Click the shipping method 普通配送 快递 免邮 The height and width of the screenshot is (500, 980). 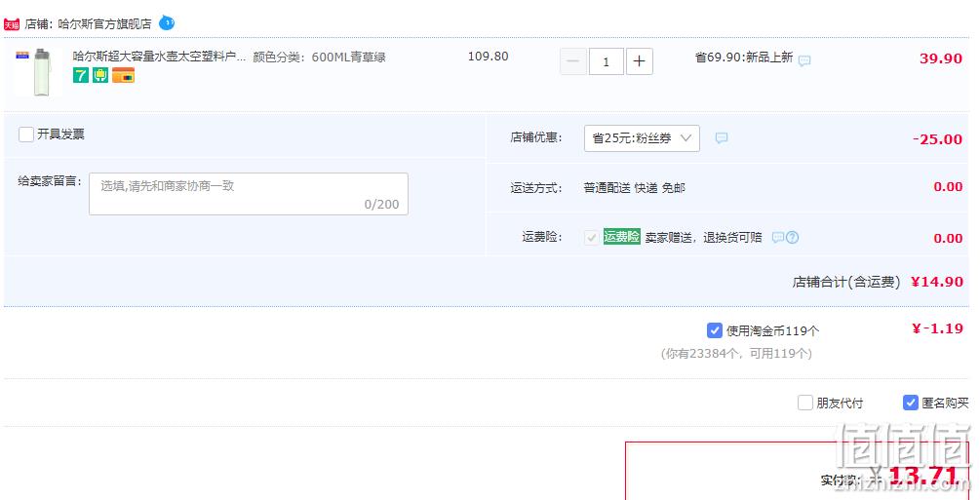(x=635, y=188)
